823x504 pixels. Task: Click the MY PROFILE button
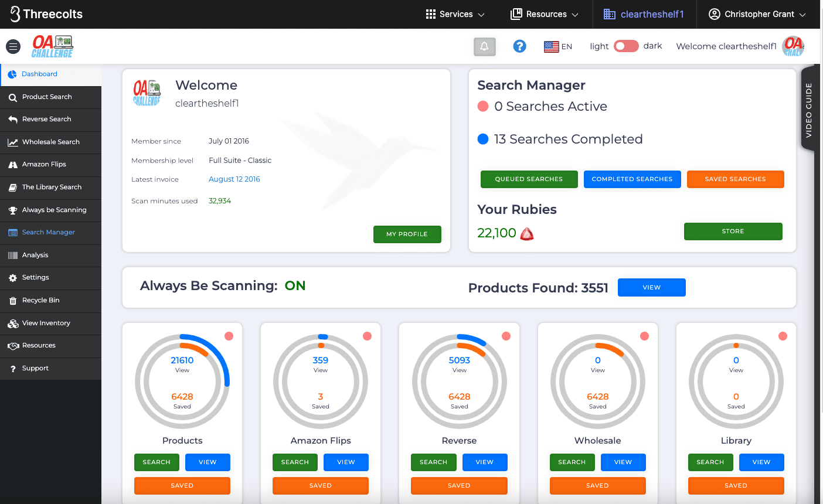coord(407,234)
